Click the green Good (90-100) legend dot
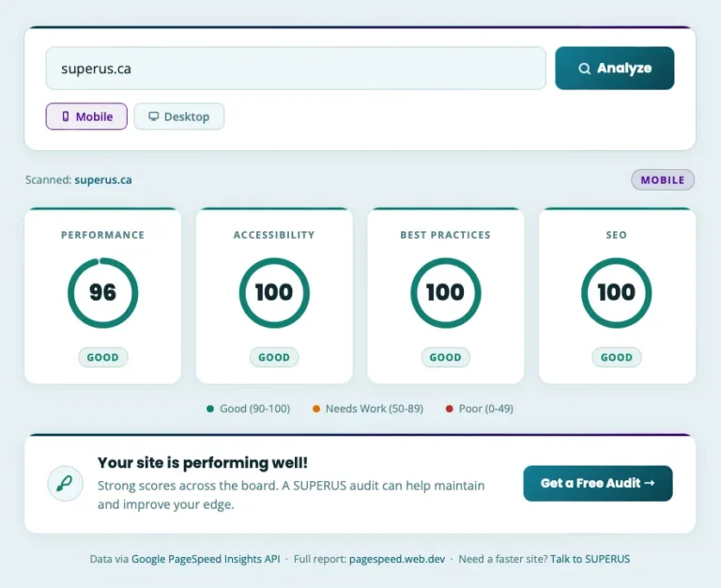 coord(210,409)
